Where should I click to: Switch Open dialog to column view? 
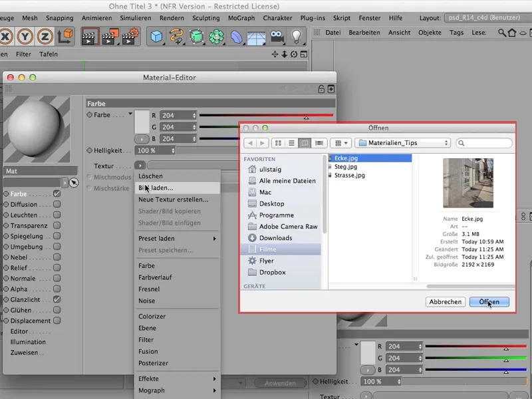point(305,143)
